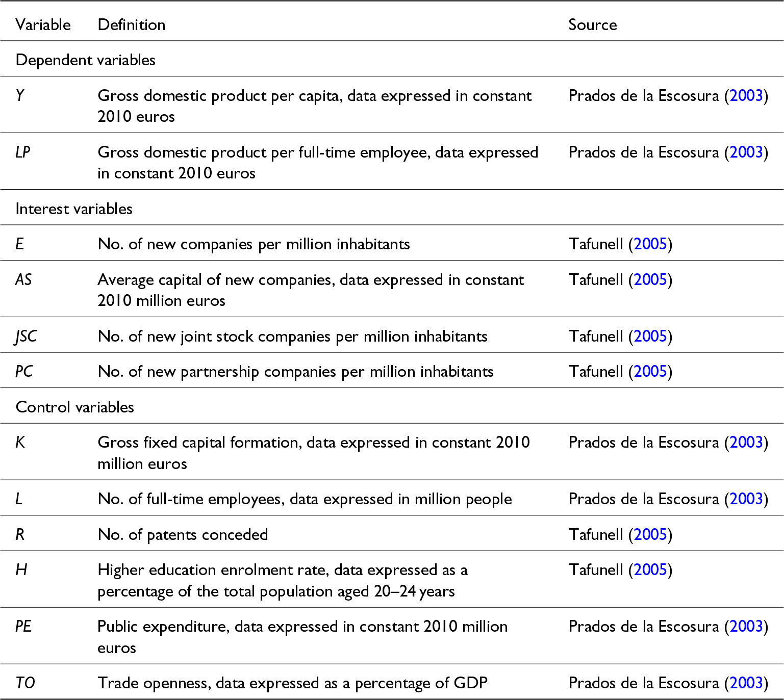Click the Source column header
Image resolution: width=784 pixels, height=700 pixels.
592,25
